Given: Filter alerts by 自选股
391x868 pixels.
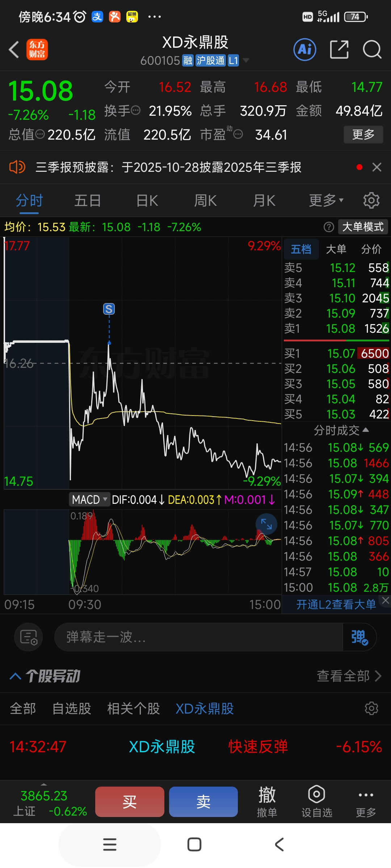Looking at the screenshot, I should pos(72,709).
